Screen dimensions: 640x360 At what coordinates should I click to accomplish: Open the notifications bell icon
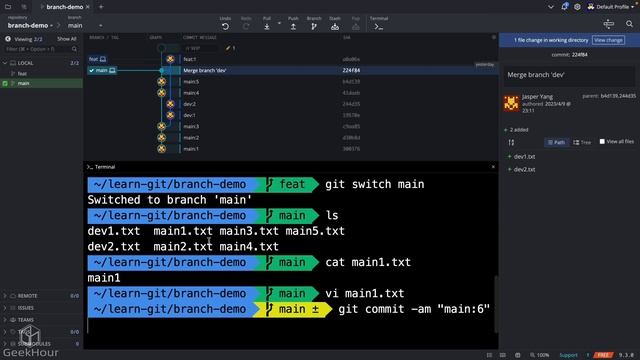click(564, 7)
